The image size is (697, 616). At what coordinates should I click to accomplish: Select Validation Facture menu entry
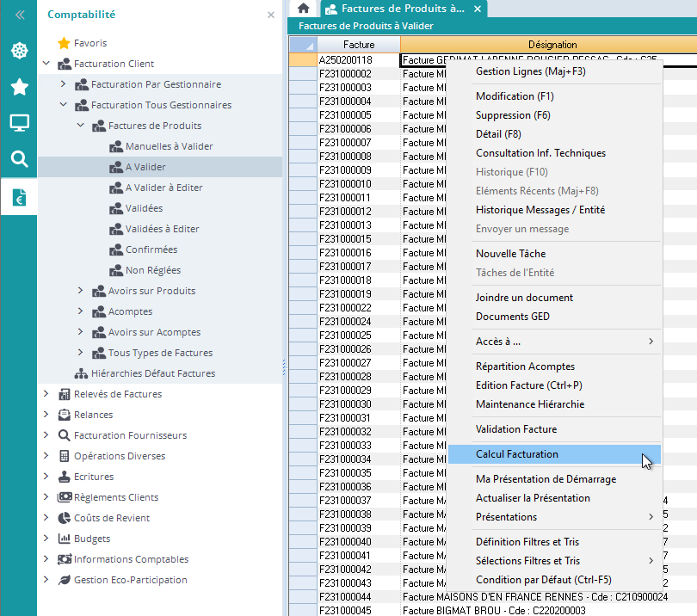pyautogui.click(x=516, y=429)
